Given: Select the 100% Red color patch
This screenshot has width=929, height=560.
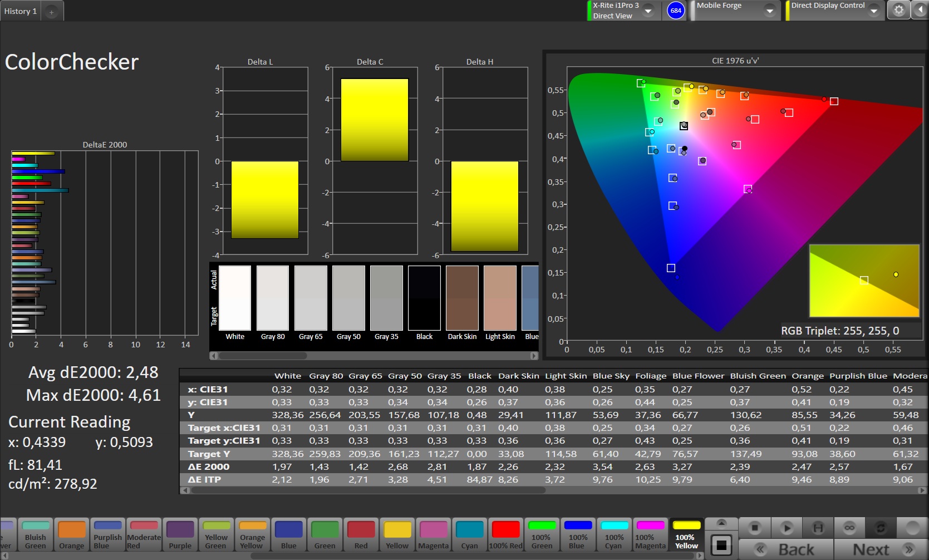Looking at the screenshot, I should coord(505,535).
